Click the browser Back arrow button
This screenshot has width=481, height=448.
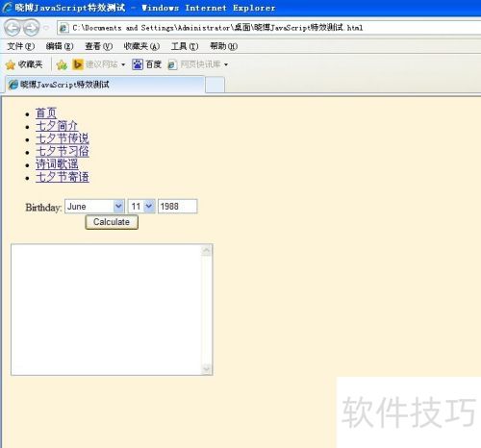(13, 28)
